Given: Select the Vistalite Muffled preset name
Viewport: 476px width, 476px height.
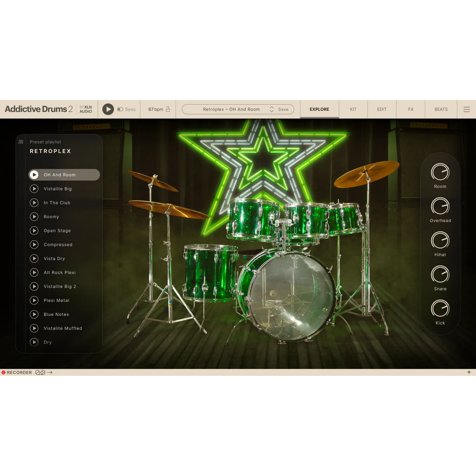Looking at the screenshot, I should (x=63, y=328).
